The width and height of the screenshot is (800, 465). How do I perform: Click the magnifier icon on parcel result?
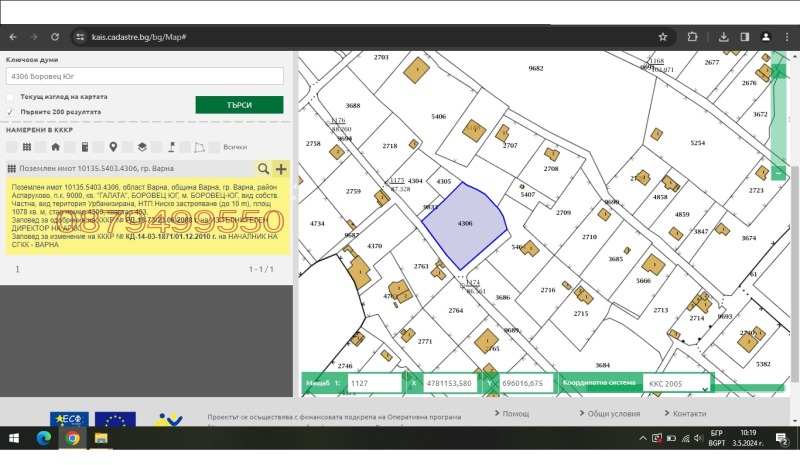pos(264,169)
